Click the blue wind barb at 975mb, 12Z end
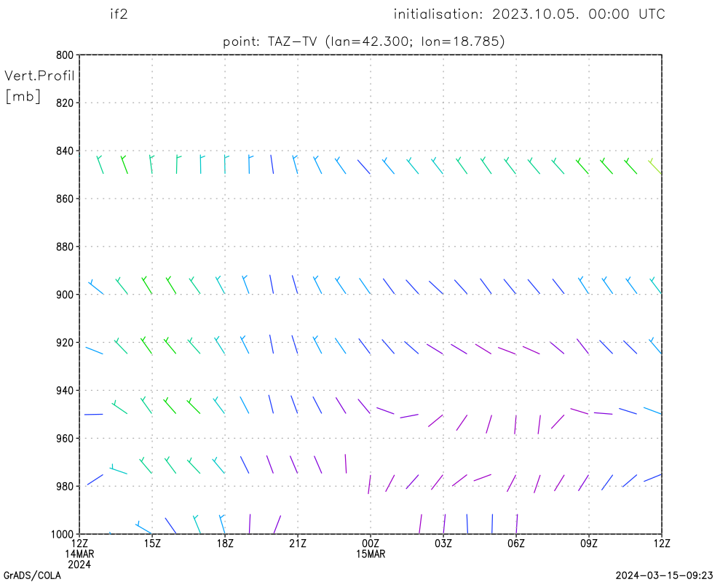This screenshot has height=582, width=728. tap(653, 477)
